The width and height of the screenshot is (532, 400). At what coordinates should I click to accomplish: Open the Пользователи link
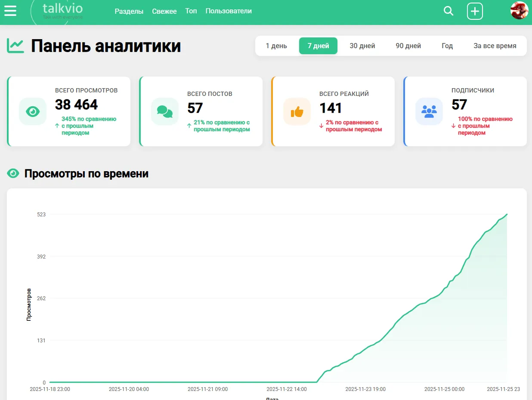pos(229,11)
